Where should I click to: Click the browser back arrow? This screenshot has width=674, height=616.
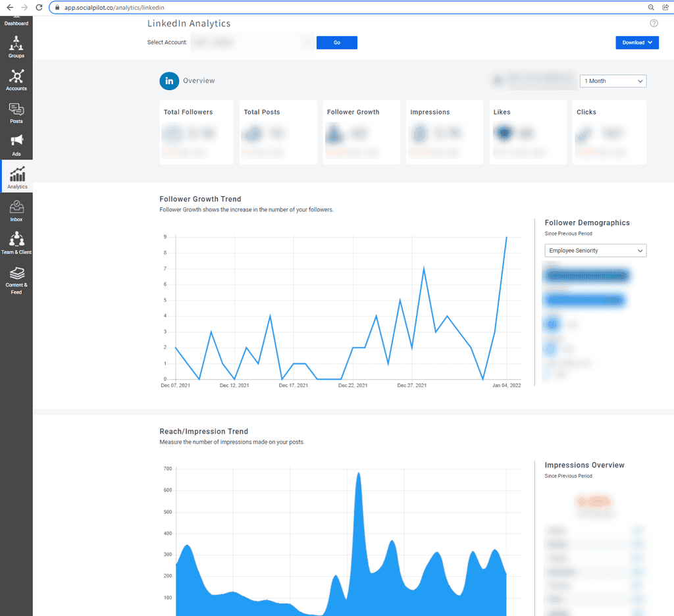click(9, 8)
